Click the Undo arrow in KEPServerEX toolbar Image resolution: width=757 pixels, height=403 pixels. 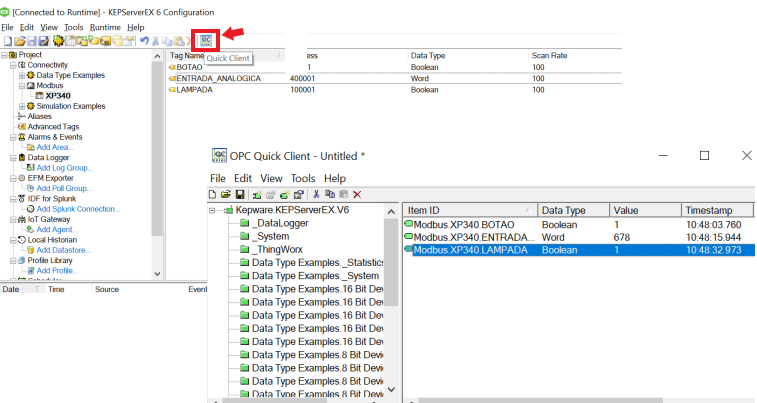click(x=144, y=41)
